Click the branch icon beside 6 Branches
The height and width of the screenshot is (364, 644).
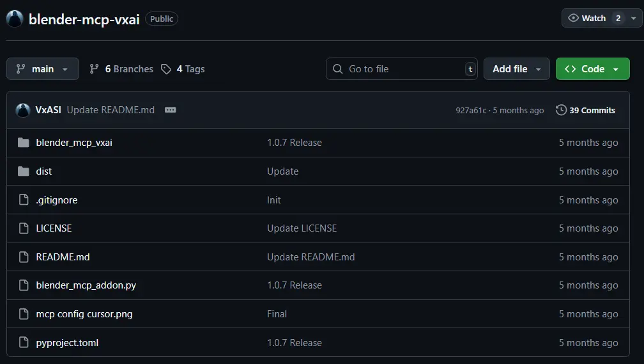(95, 69)
